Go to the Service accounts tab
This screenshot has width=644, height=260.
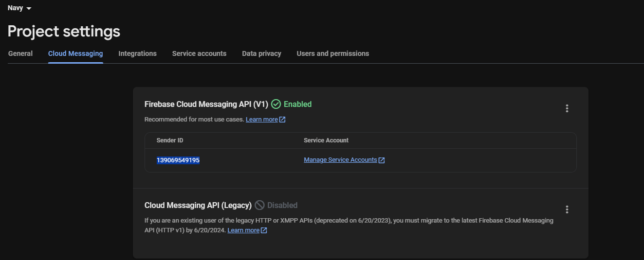click(199, 53)
